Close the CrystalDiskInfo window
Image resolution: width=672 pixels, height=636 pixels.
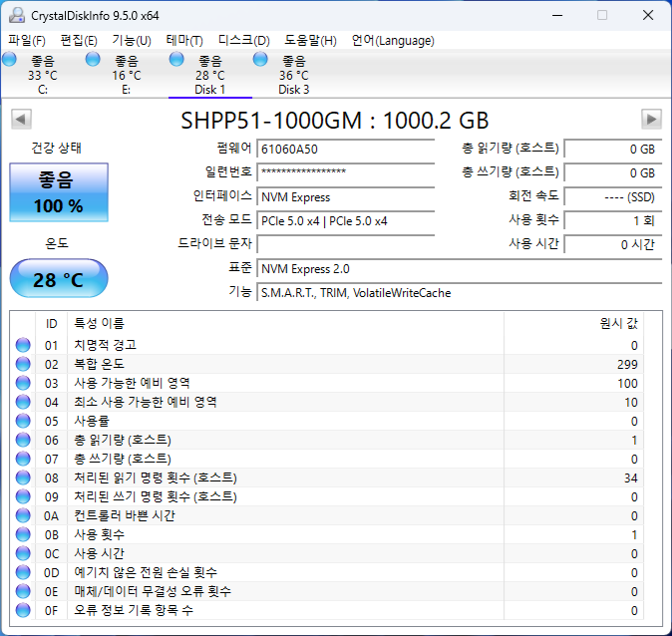tap(648, 15)
